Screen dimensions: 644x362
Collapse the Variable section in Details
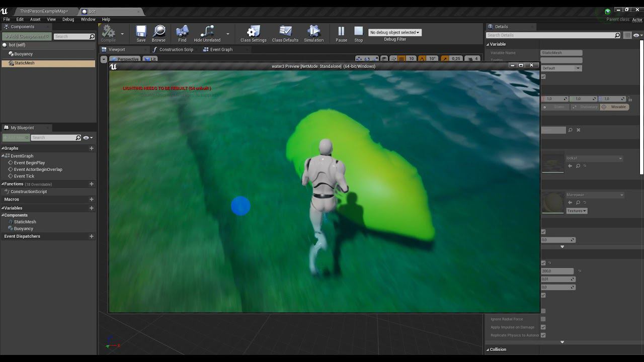click(488, 44)
